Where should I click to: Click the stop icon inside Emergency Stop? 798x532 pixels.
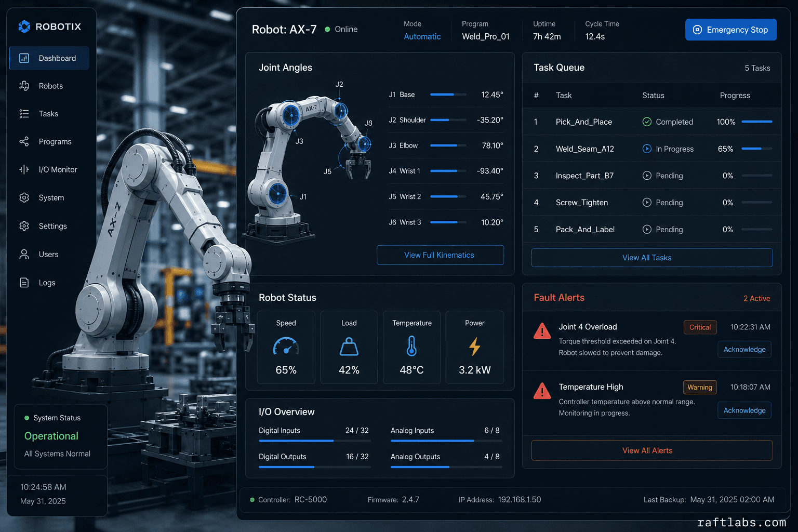(x=697, y=30)
